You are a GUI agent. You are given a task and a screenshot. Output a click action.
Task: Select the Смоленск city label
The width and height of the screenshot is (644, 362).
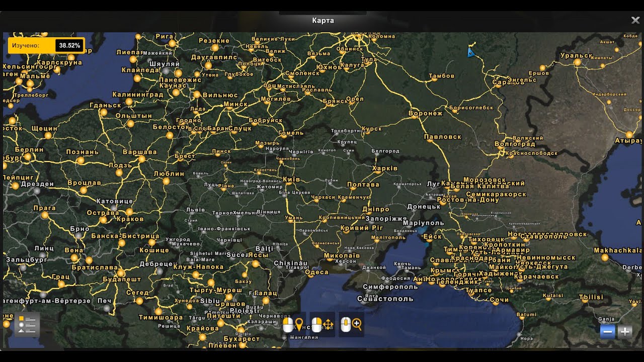(302, 73)
